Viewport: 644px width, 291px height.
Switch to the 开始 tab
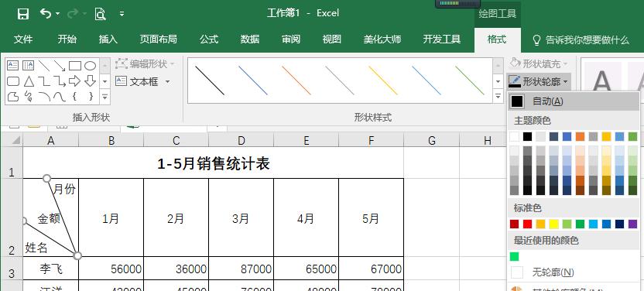[67, 39]
